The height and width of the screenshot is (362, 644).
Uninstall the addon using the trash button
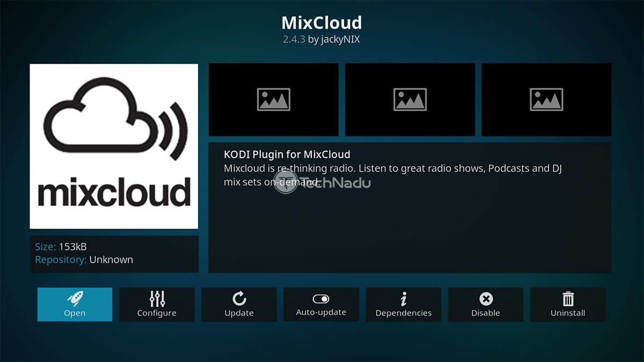tap(568, 305)
